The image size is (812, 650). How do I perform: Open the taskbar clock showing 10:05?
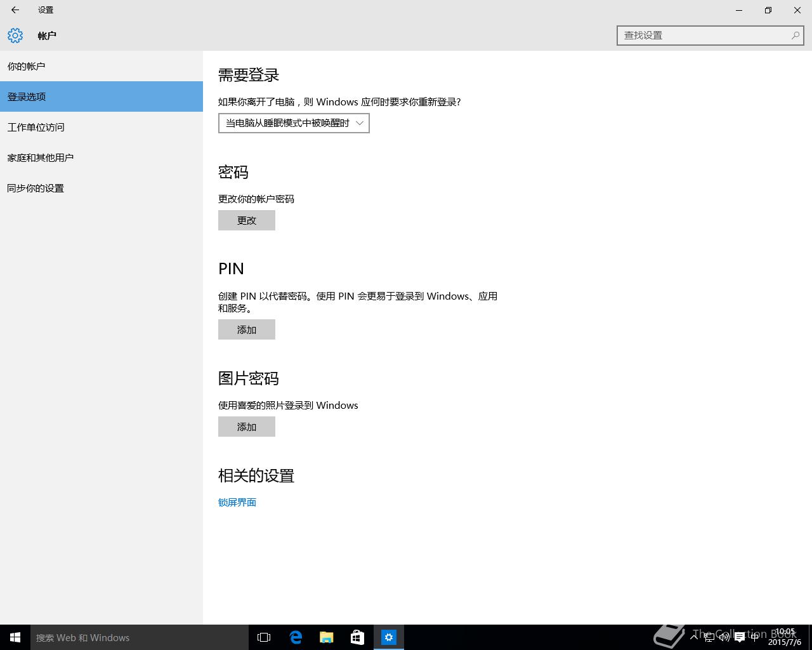[785, 637]
